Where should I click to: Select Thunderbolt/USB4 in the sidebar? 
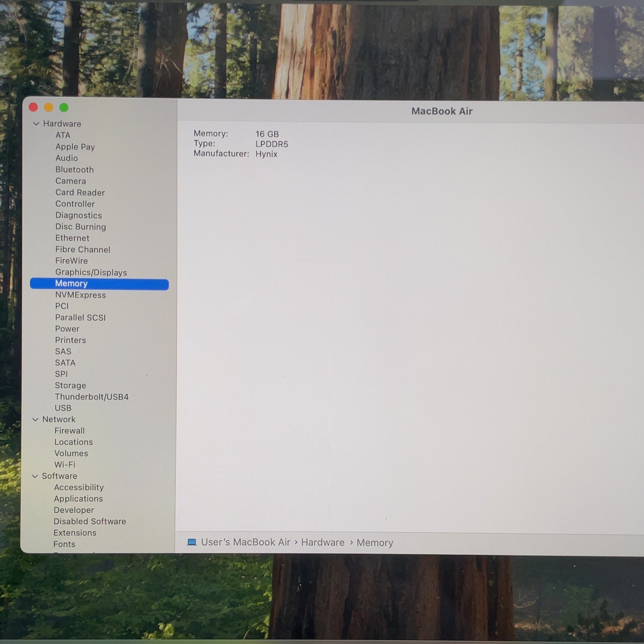91,397
